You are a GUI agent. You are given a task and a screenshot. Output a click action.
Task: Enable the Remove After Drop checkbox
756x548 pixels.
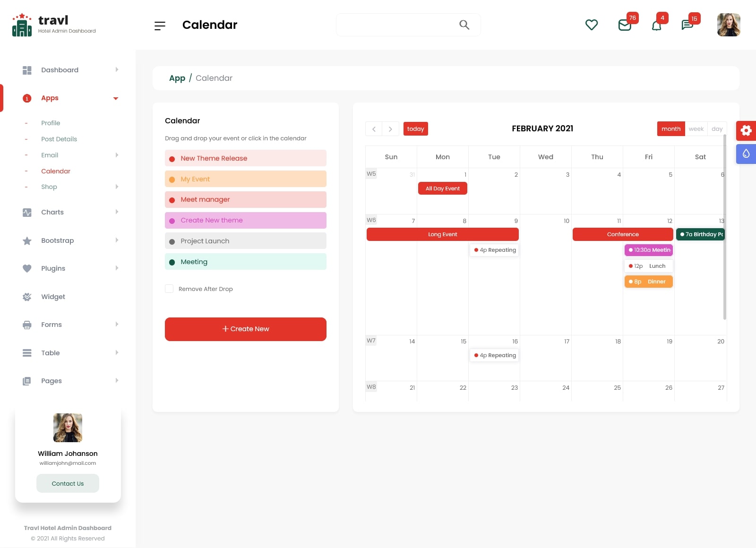coord(169,289)
